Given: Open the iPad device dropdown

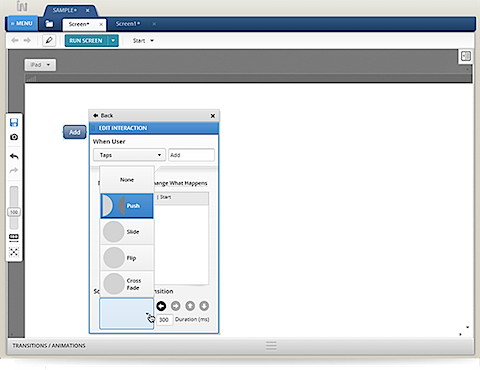Looking at the screenshot, I should tap(40, 65).
